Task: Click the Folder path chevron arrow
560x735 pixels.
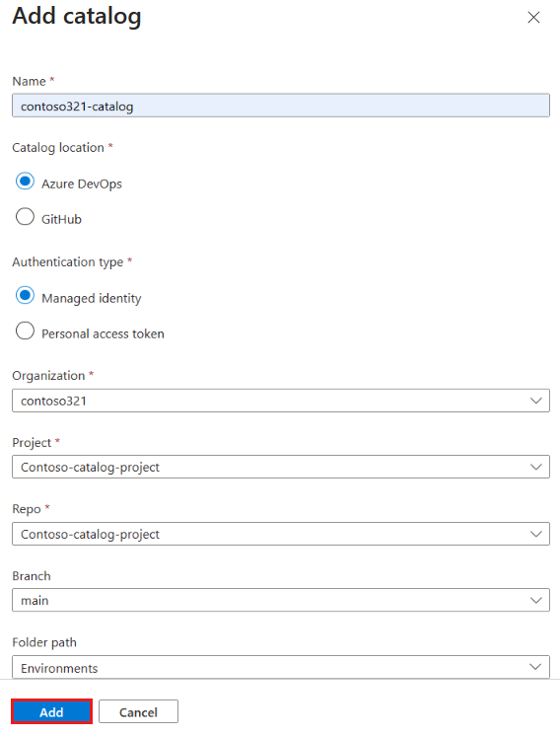Action: 535,667
